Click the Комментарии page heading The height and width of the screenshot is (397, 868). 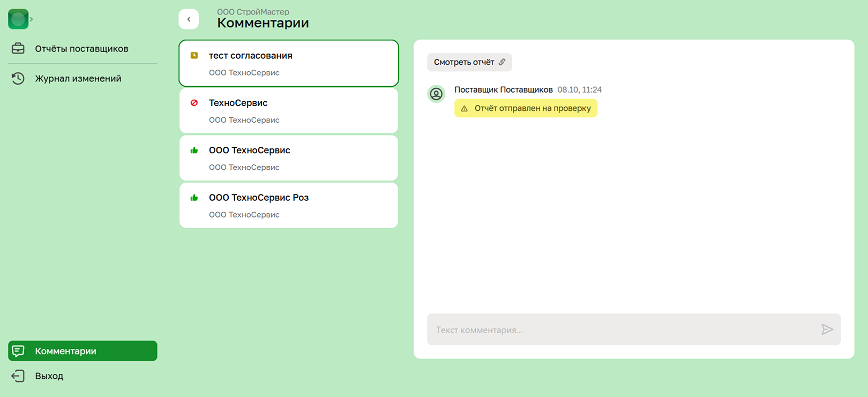[263, 23]
